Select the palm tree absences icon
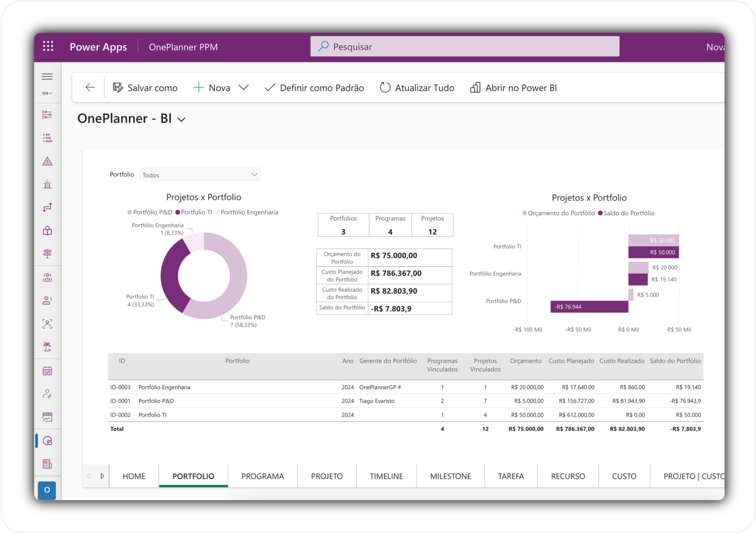 coord(47,346)
